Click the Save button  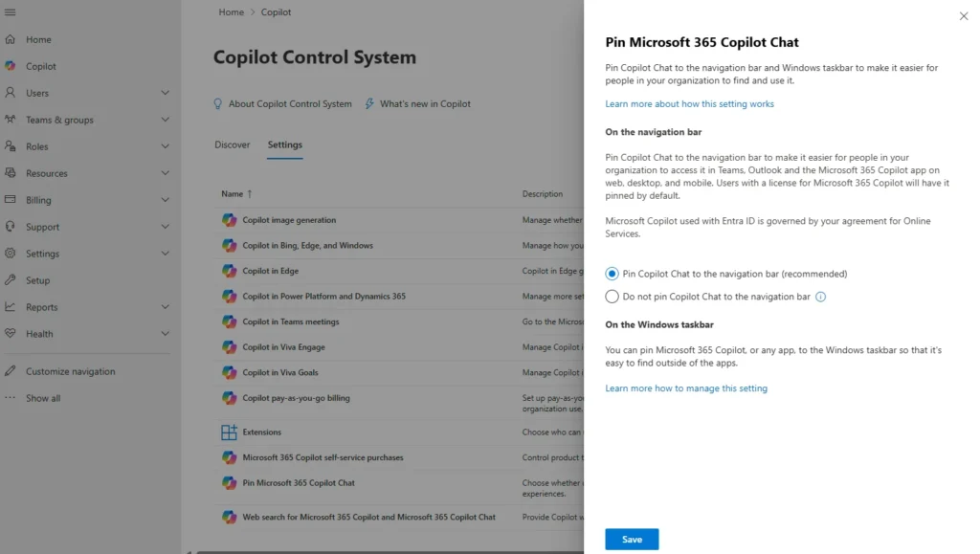632,539
